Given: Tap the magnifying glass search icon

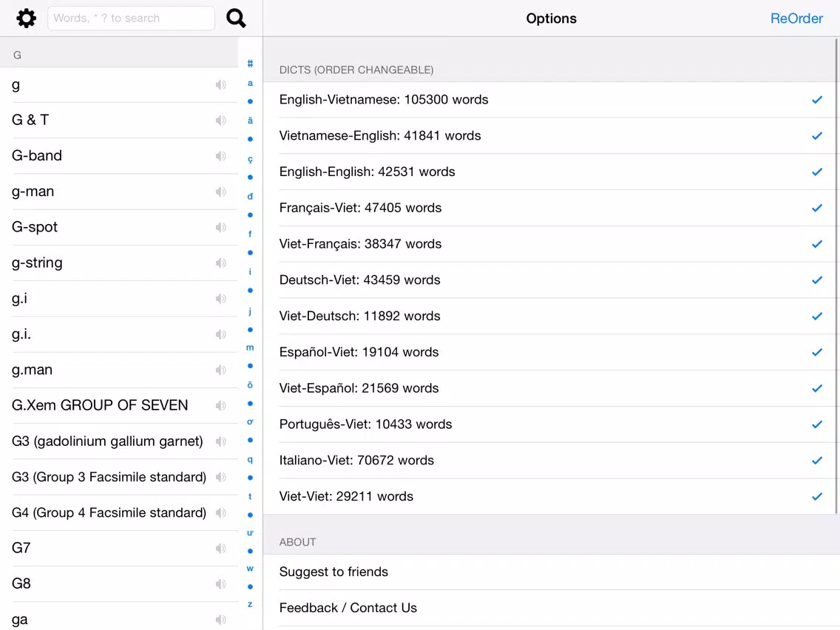Looking at the screenshot, I should pyautogui.click(x=236, y=18).
